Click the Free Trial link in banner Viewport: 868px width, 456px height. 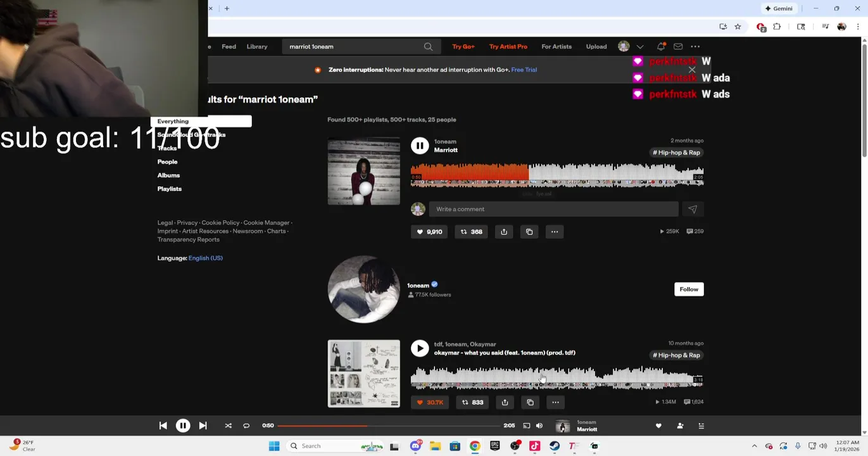(x=524, y=70)
